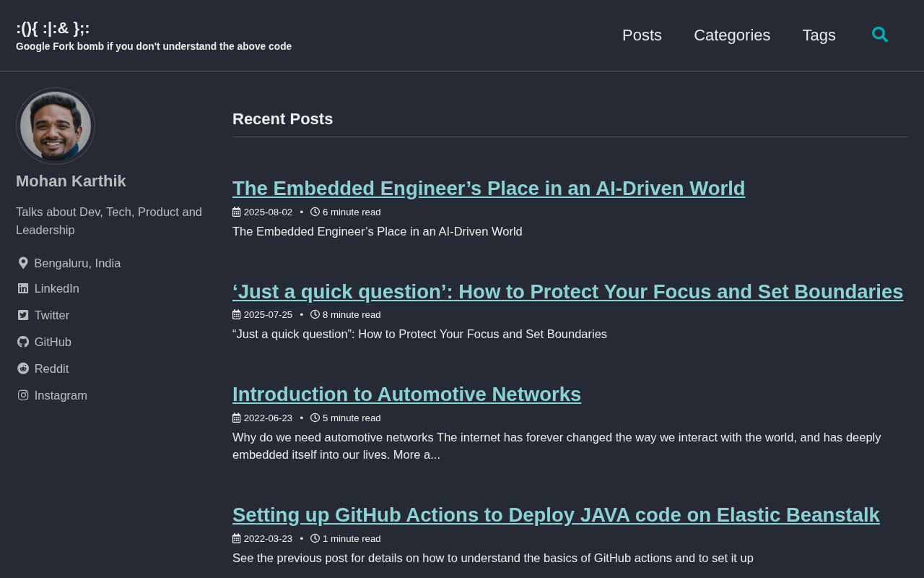Open the search magnifier icon

click(879, 35)
